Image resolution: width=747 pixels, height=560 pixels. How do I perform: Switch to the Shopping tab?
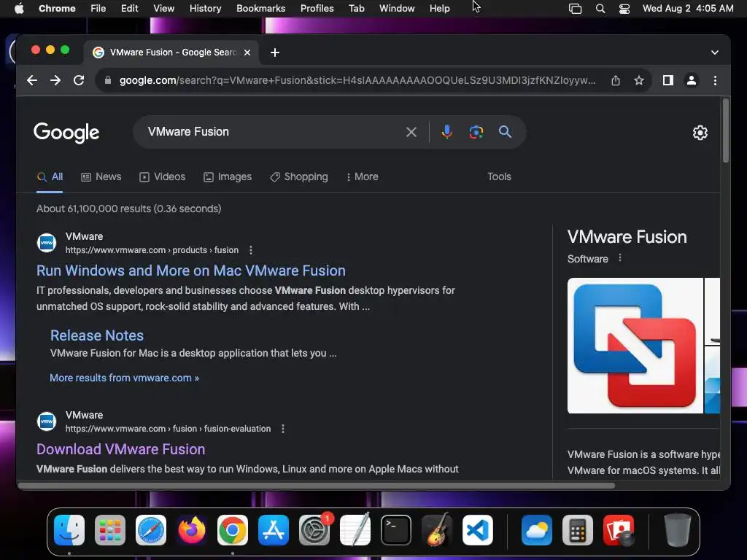[298, 176]
